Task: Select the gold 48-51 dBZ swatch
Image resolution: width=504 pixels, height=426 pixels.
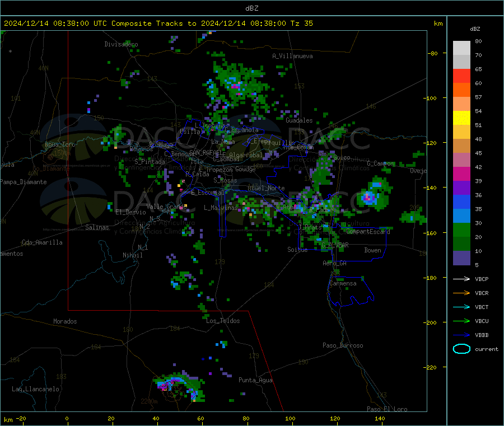Action: [x=461, y=132]
